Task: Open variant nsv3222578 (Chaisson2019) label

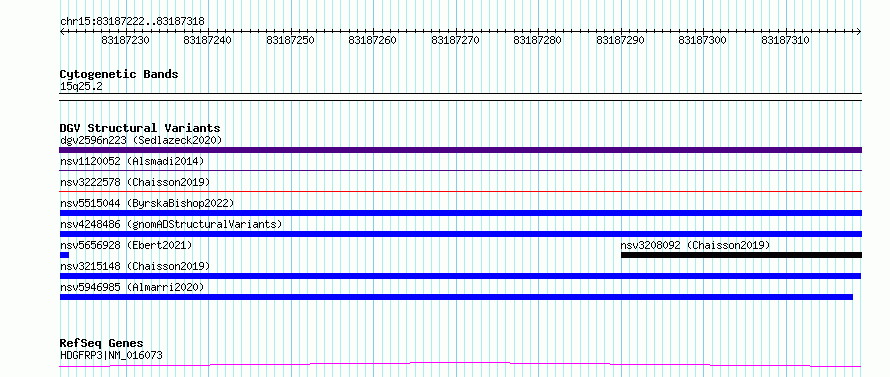Action: 135,182
